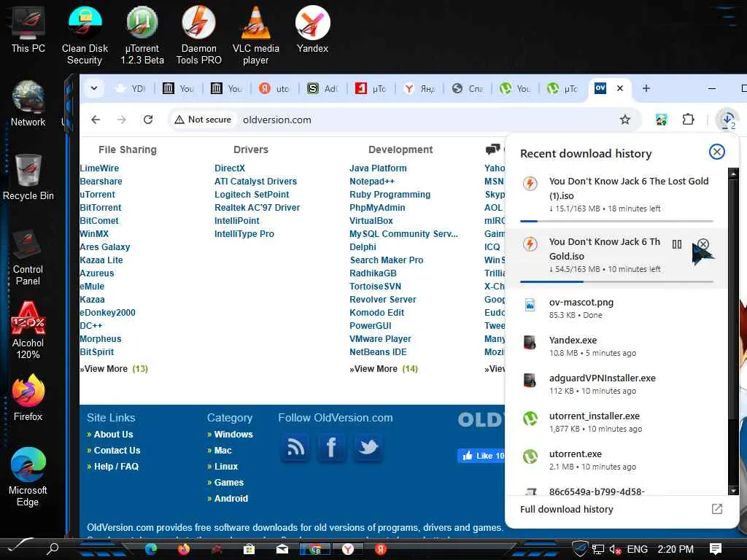Screen dimensions: 747x560
Task: Open the OldVersion RSS feed icon
Action: point(295,448)
